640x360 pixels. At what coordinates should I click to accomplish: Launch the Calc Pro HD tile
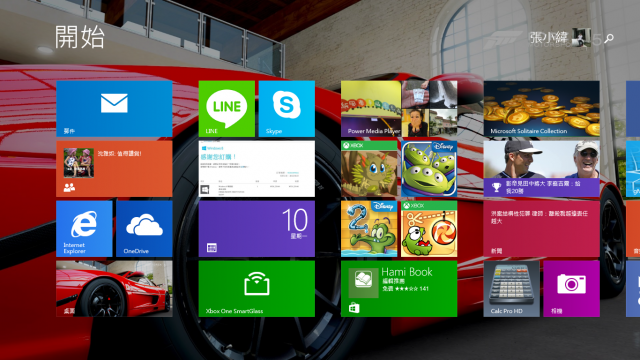click(511, 289)
